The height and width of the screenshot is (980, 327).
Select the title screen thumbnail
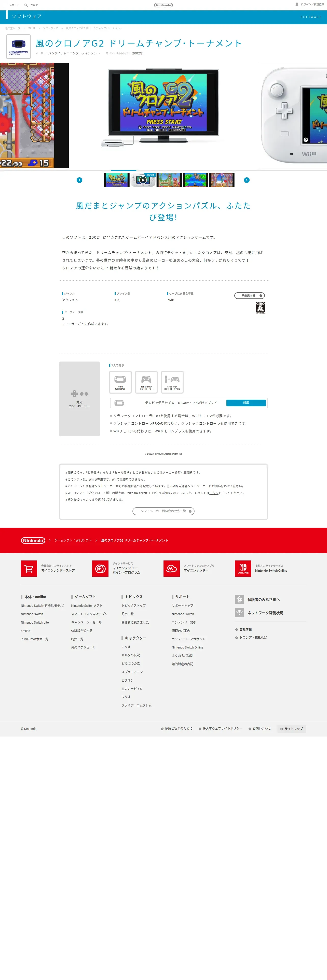click(x=116, y=180)
